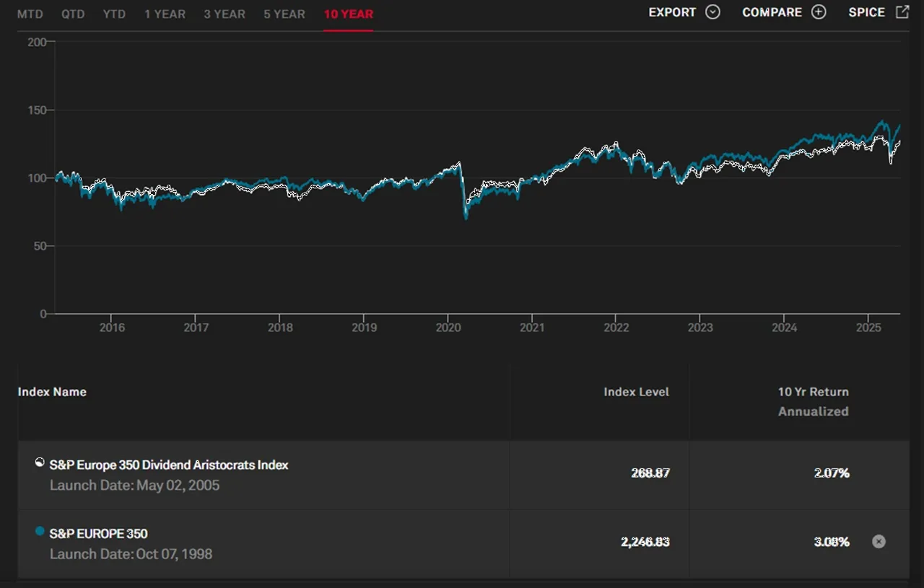The image size is (924, 588).
Task: Open S&P Europe 350 Dividend Aristocrats Index
Action: click(169, 465)
